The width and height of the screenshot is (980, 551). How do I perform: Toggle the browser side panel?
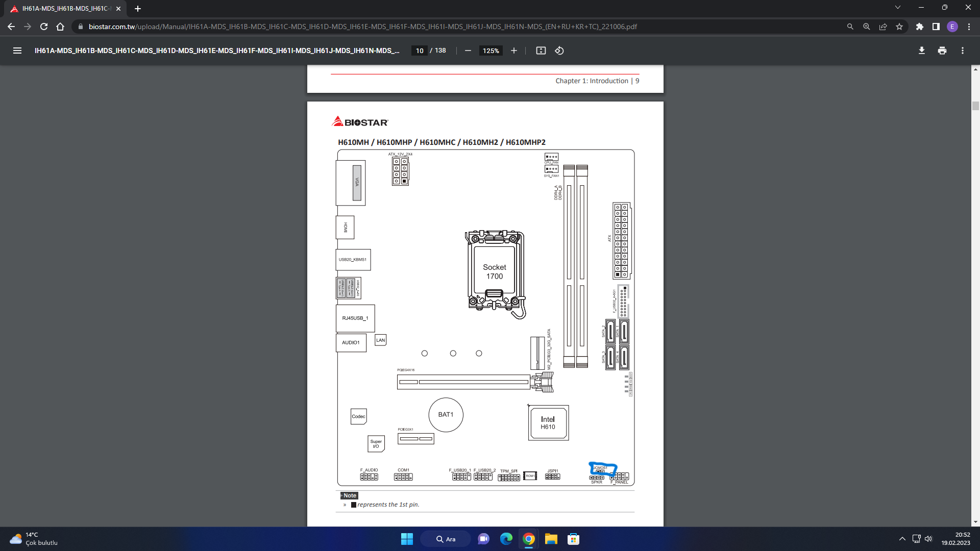pyautogui.click(x=936, y=27)
